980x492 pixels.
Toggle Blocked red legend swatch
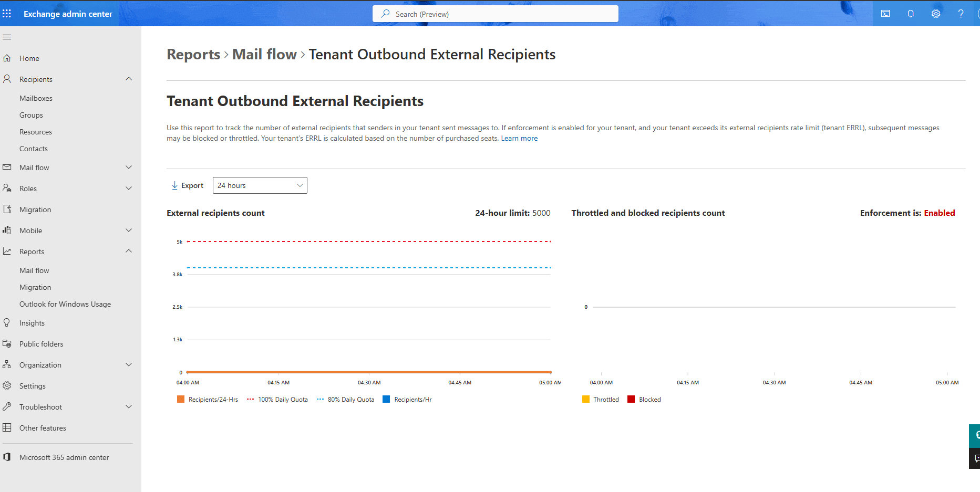631,399
